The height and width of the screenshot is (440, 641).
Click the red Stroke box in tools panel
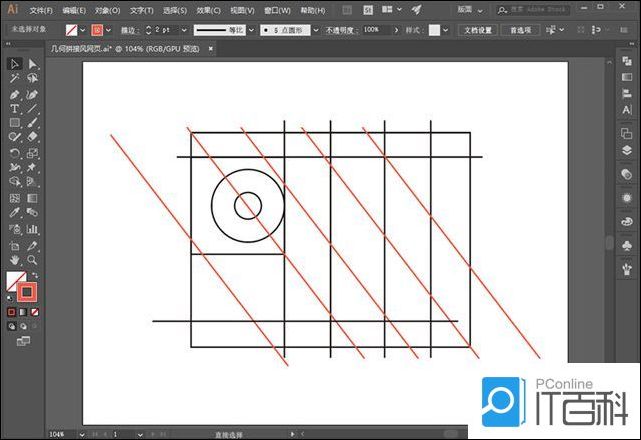[x=27, y=292]
